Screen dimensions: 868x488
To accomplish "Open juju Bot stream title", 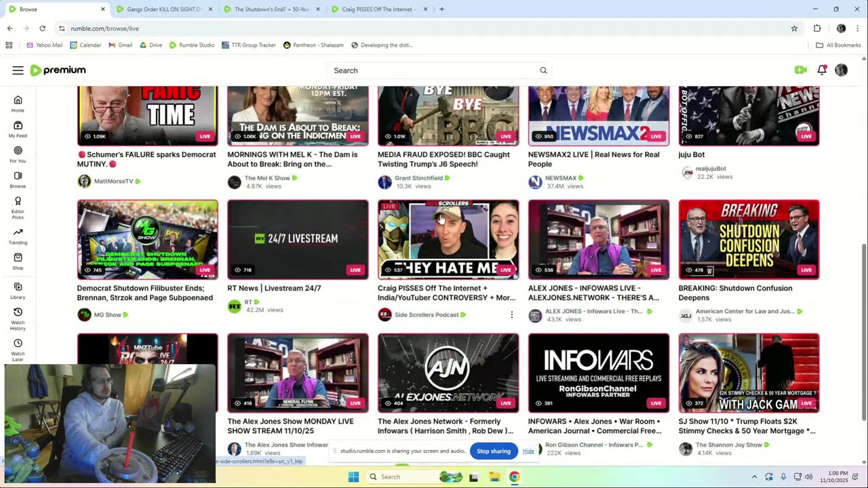I will [x=692, y=155].
